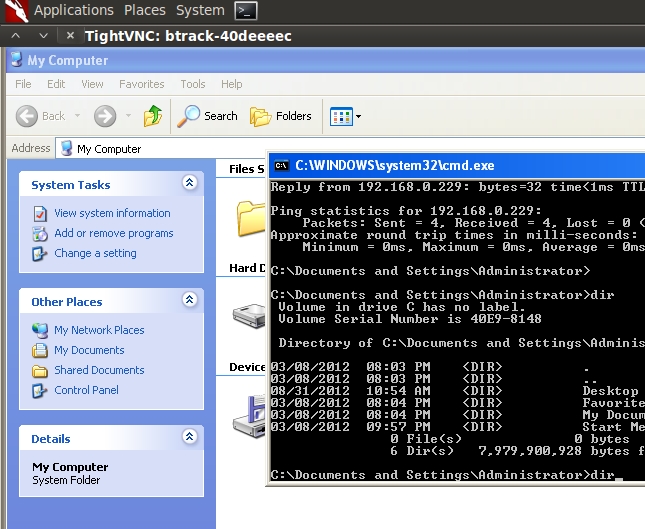Click the Control Panel icon

[x=40, y=390]
